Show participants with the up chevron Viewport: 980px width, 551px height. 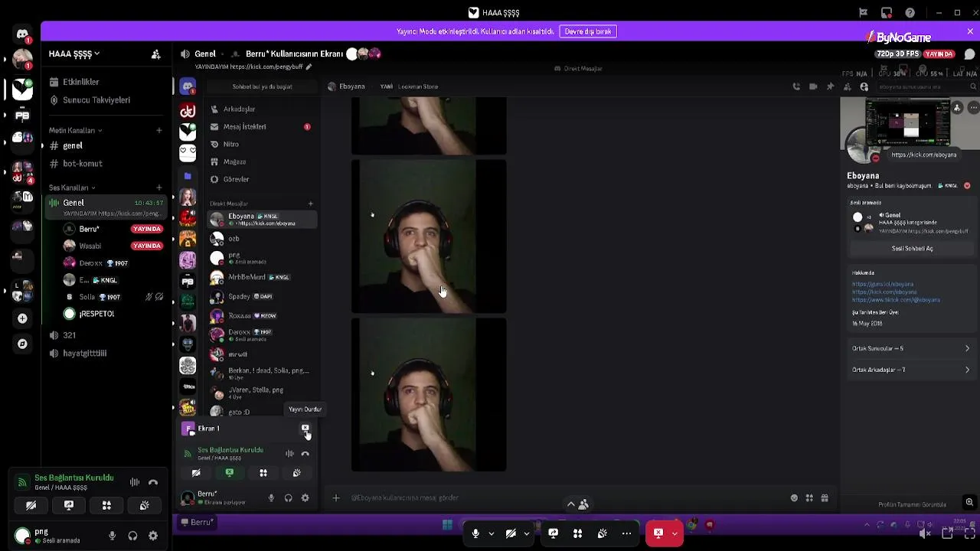(577, 504)
